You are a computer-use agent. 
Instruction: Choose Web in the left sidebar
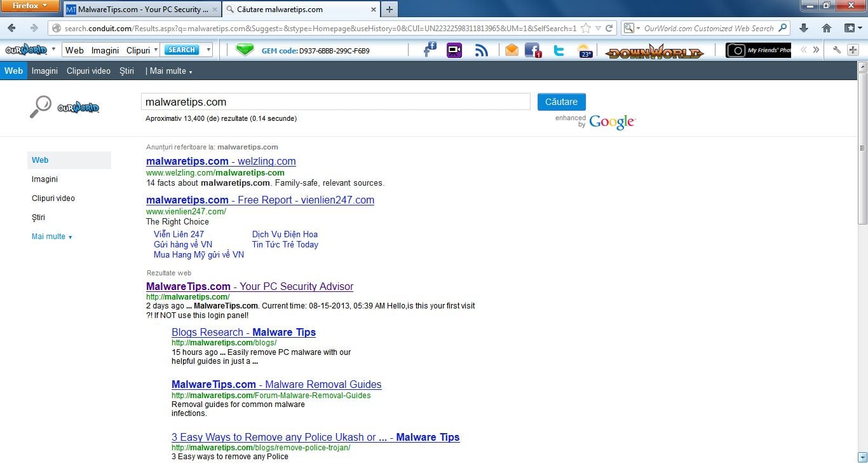coord(69,160)
